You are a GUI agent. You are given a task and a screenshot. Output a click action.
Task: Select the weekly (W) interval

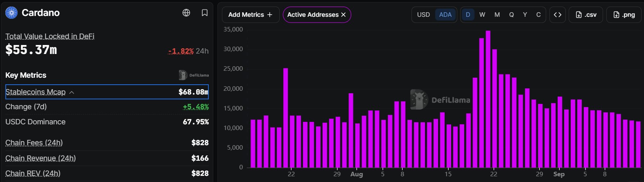click(482, 15)
